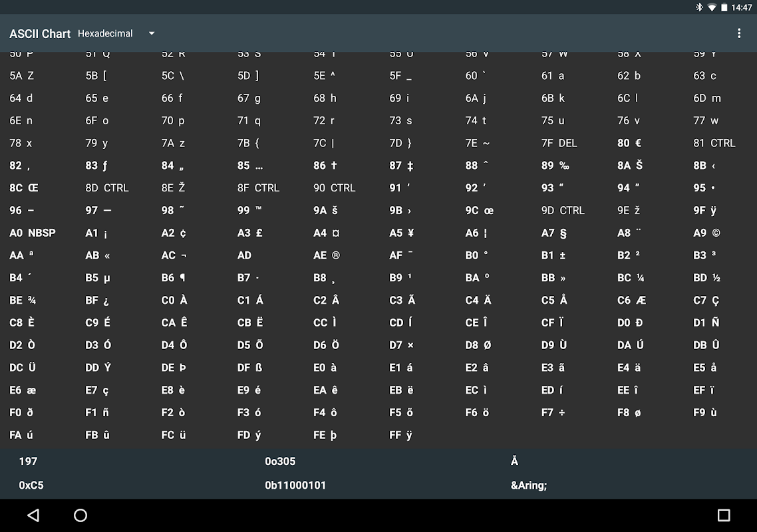The image size is (757, 532).
Task: Tap the hex value 0xC5
Action: tap(31, 485)
